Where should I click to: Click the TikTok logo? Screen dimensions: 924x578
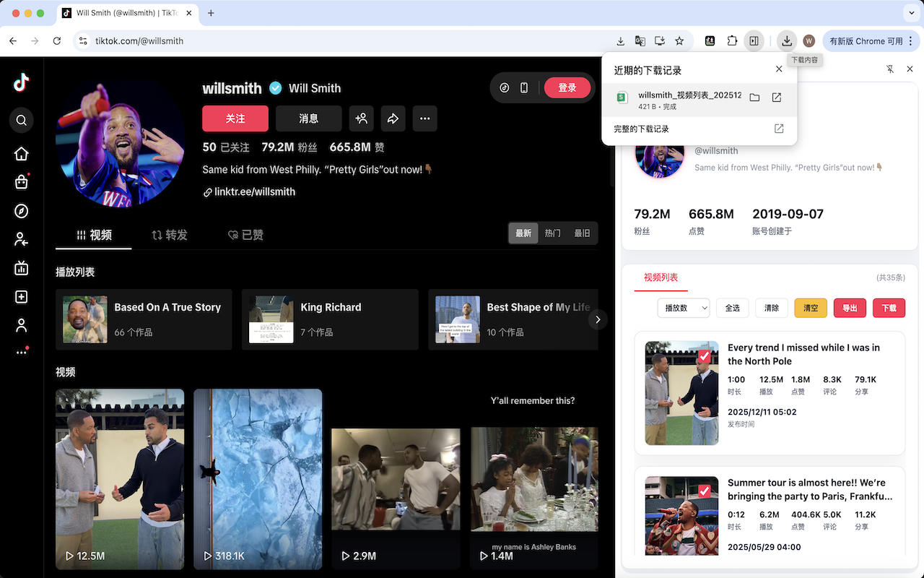point(22,82)
